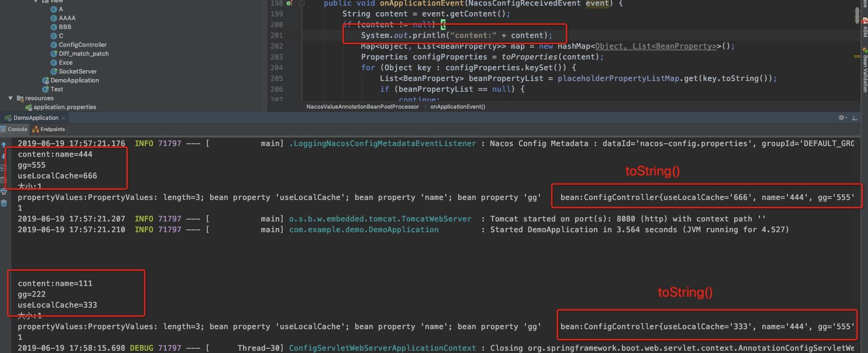This screenshot has height=353, width=868.
Task: Click the hide panel download-arrow icon
Action: 854,118
